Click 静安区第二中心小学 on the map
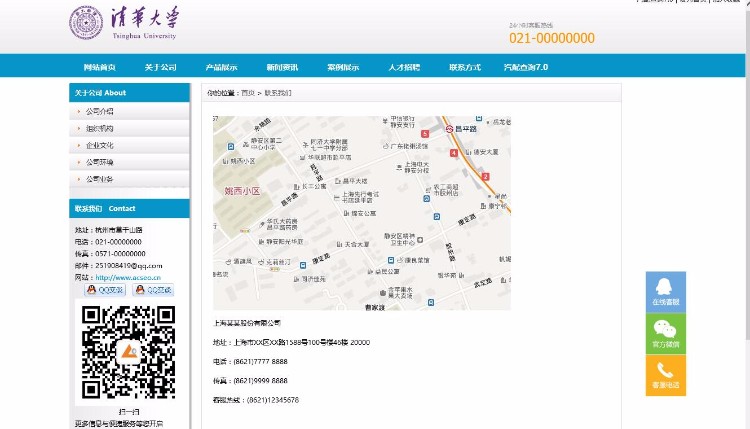Screen dimensions: 750x429 pos(266,144)
